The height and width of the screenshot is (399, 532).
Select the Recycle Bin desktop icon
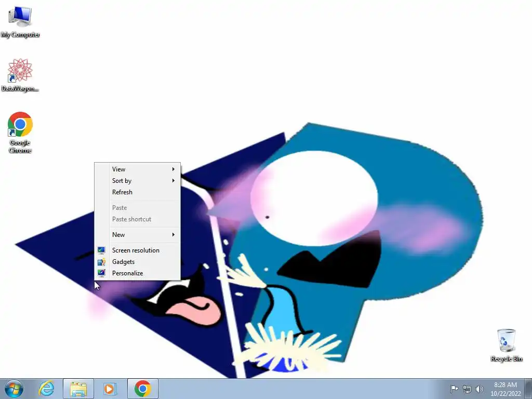(506, 345)
